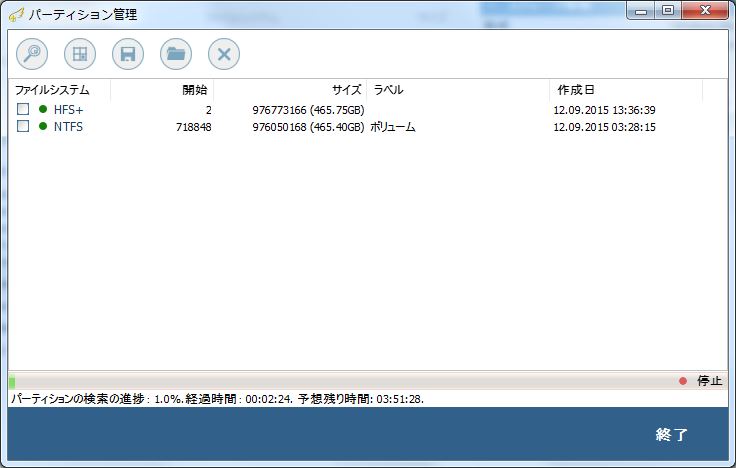The image size is (736, 468).
Task: Click the app icon in title bar
Action: point(16,15)
